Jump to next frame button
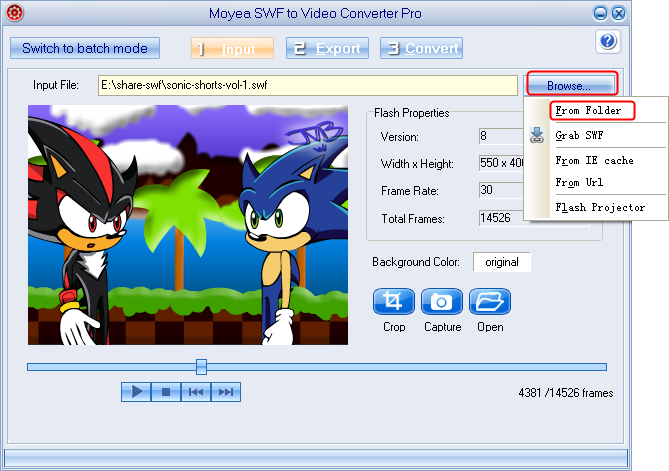 226,392
